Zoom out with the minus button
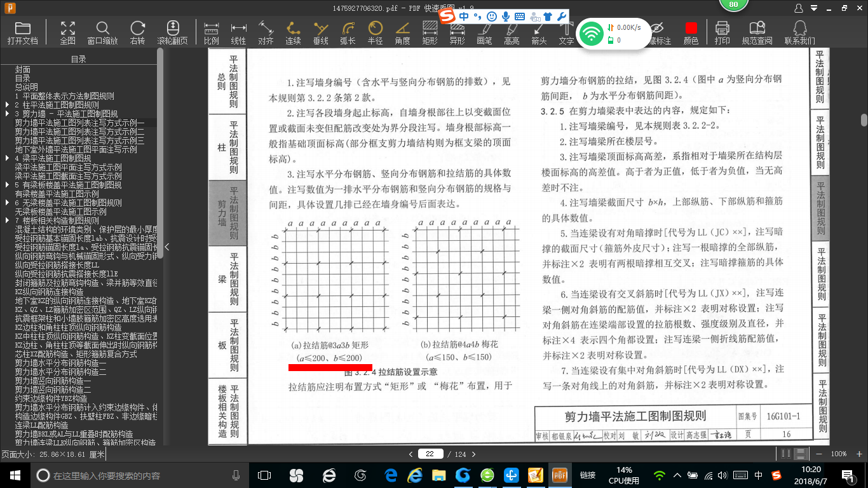 [818, 454]
